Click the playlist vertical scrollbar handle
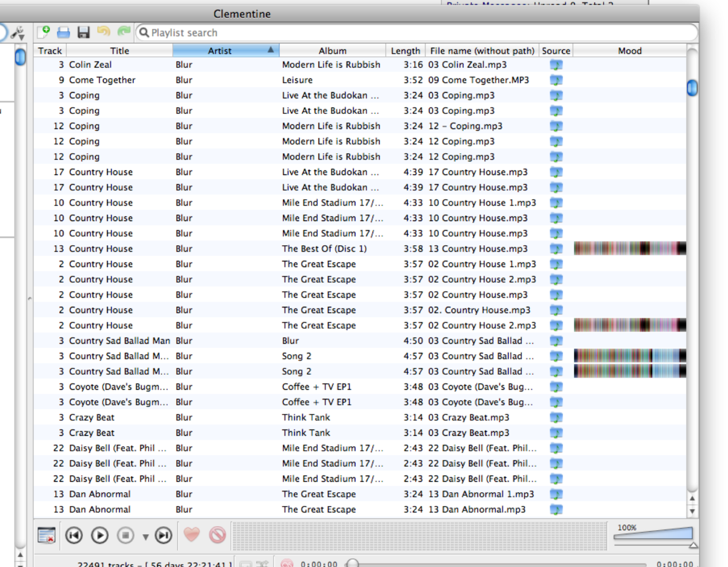 [692, 88]
